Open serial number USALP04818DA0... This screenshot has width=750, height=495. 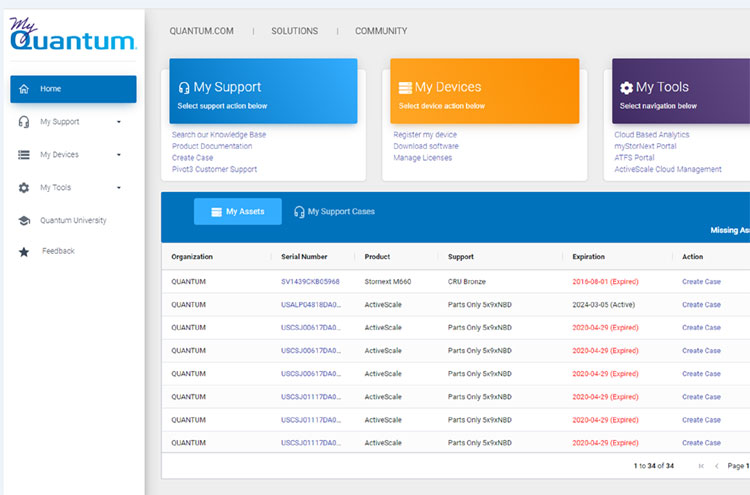311,305
